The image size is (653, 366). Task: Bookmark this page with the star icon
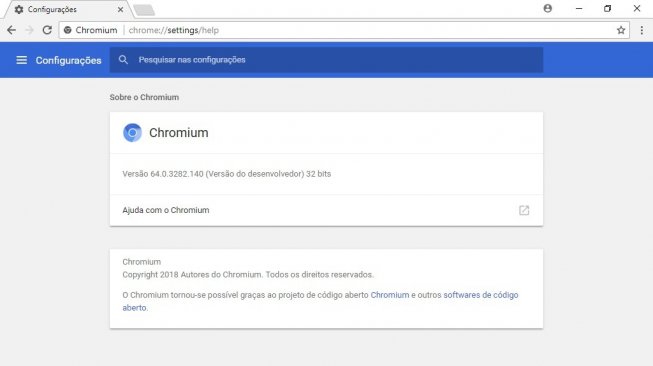pos(621,30)
